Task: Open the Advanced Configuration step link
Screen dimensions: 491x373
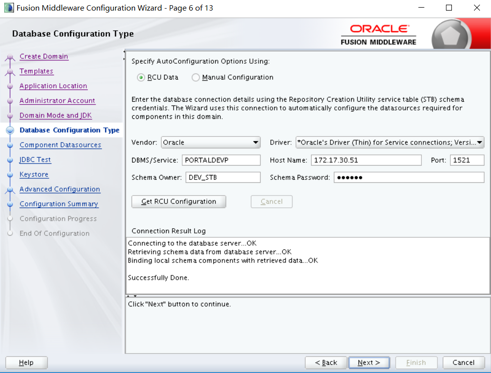Action: click(60, 189)
